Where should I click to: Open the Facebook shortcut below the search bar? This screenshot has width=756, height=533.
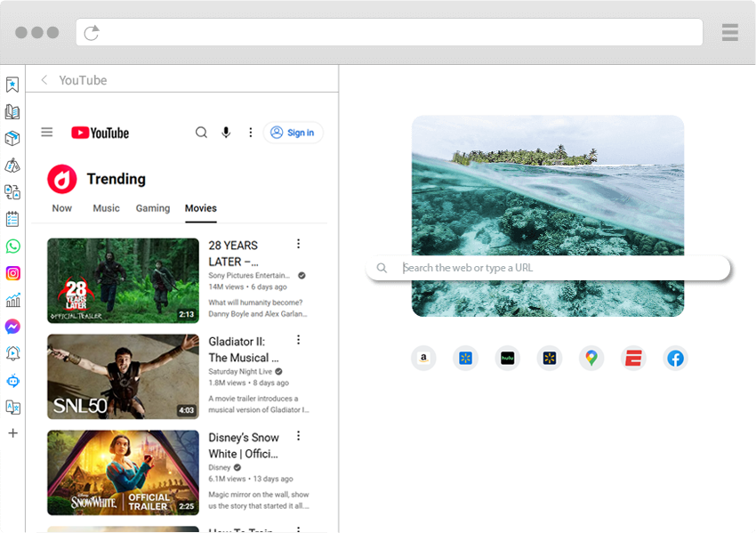[675, 358]
